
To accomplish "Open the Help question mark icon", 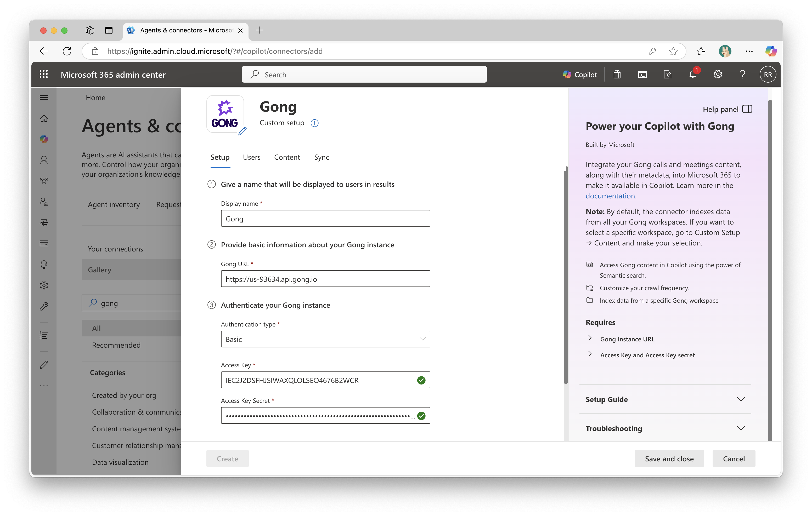I will 742,74.
